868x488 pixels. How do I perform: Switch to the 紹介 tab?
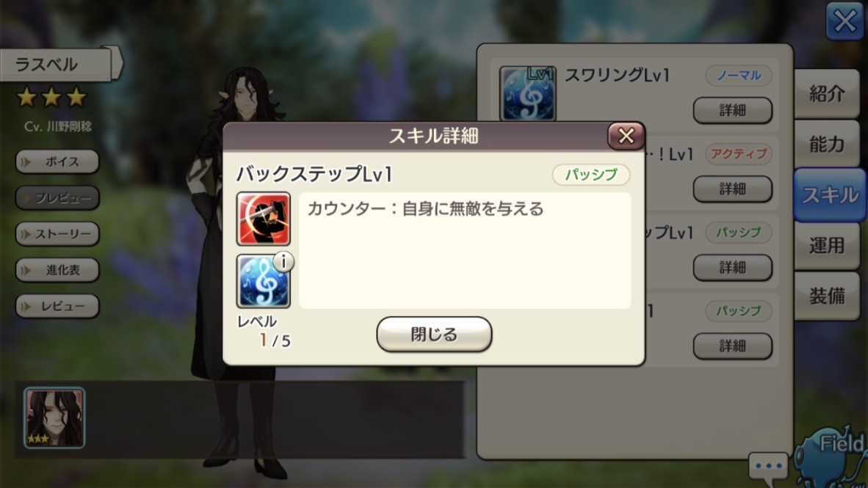[827, 93]
